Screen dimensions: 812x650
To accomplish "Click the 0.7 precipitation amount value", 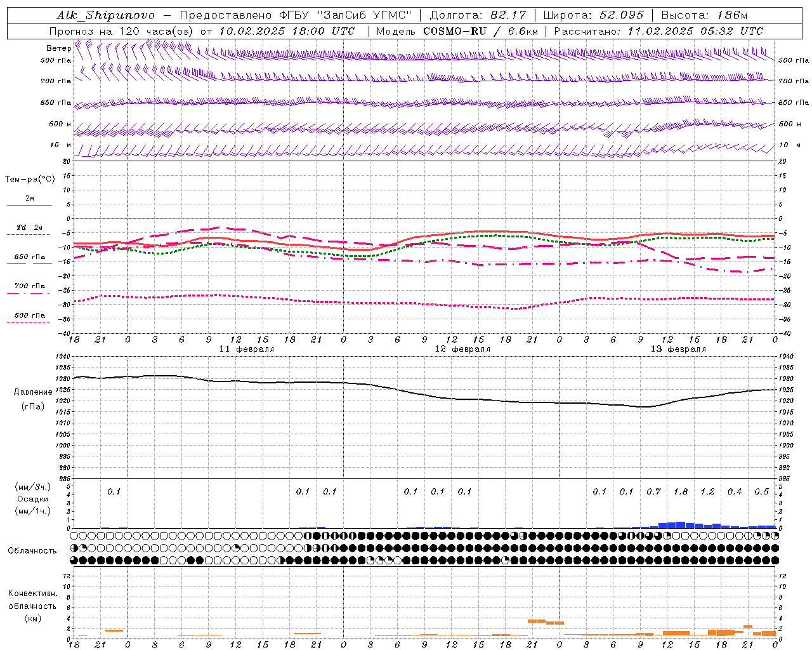I will (653, 492).
